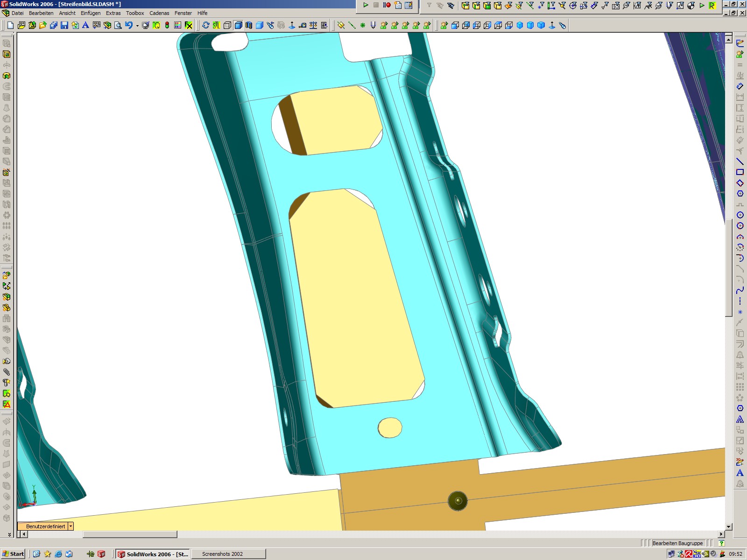The image size is (747, 560).
Task: Click the highlighted green 'R' icon
Action: point(712,6)
